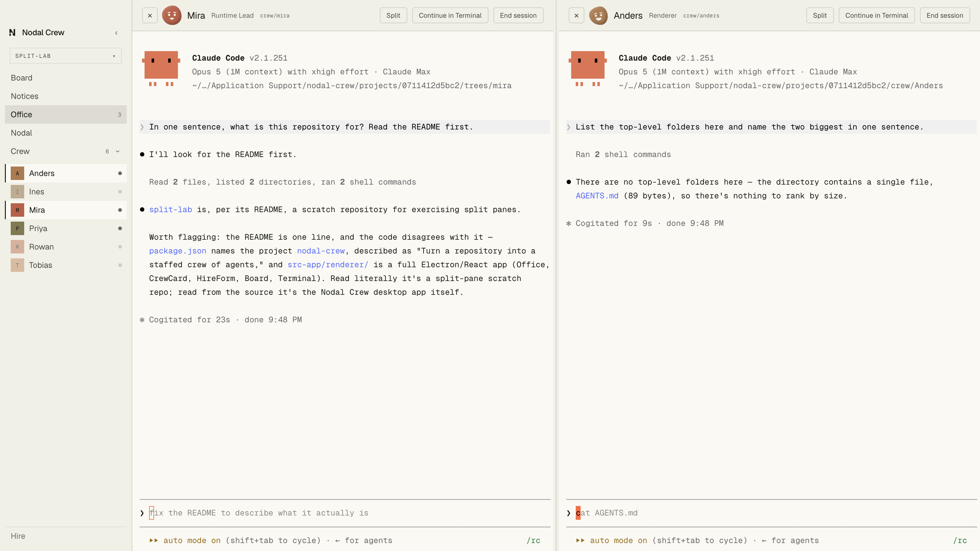Open the Notices page
Image resolution: width=980 pixels, height=551 pixels.
[x=66, y=96]
